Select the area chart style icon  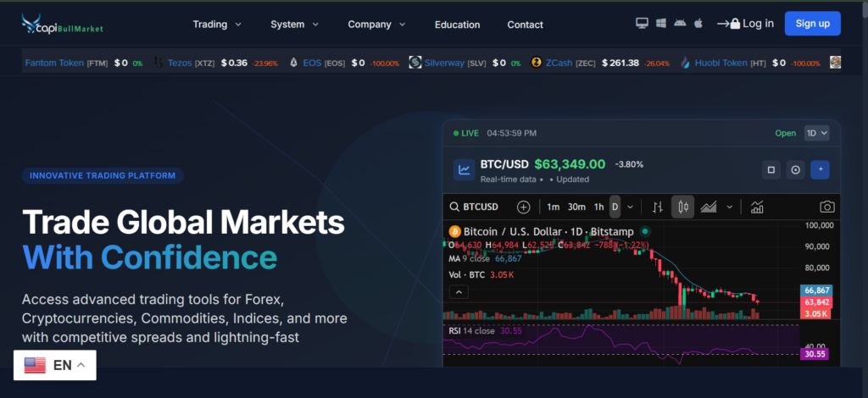[709, 207]
